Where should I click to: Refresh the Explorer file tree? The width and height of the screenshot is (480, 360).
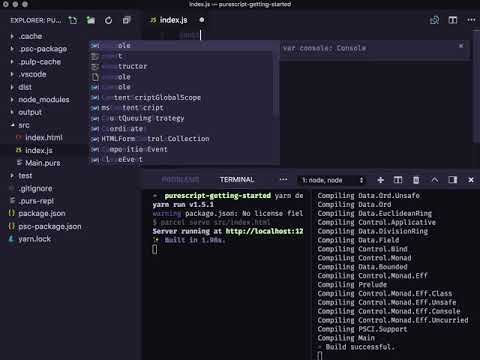tap(108, 20)
